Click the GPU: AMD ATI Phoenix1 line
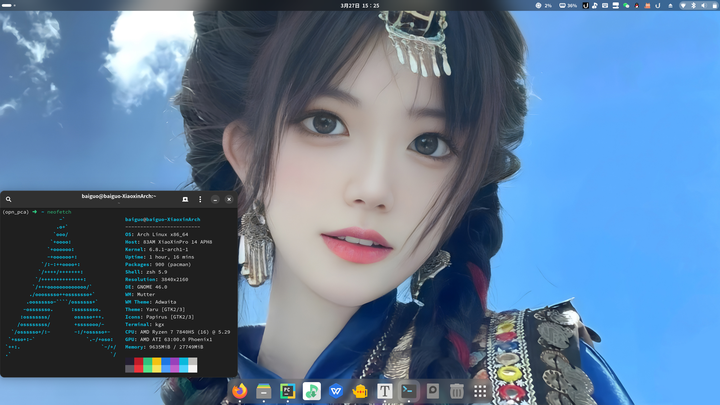The image size is (720, 405). point(169,339)
